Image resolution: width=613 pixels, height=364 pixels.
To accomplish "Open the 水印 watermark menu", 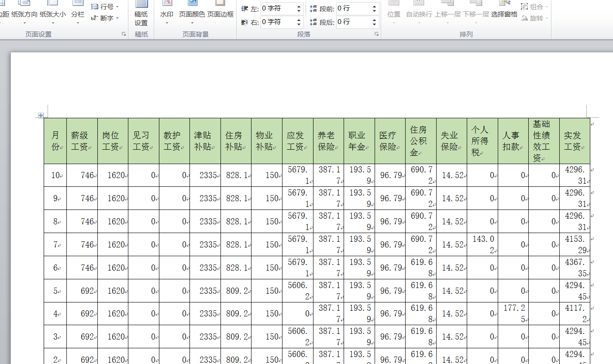I will 167,13.
